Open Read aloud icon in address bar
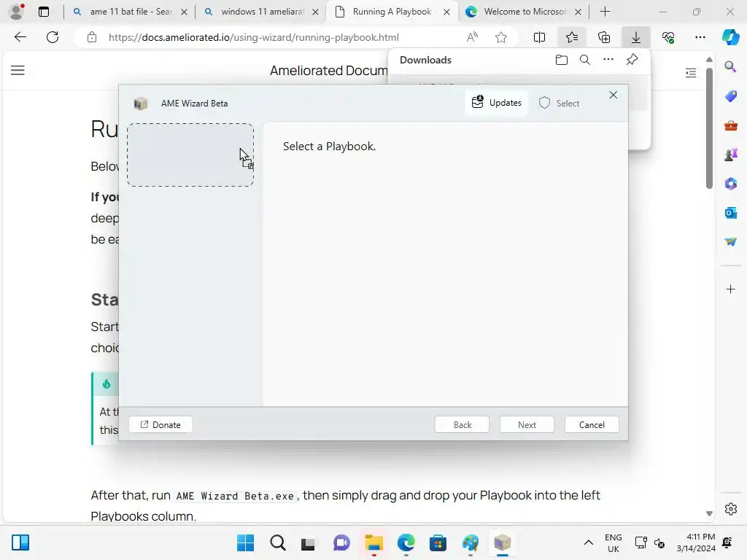The image size is (747, 560). 472,37
